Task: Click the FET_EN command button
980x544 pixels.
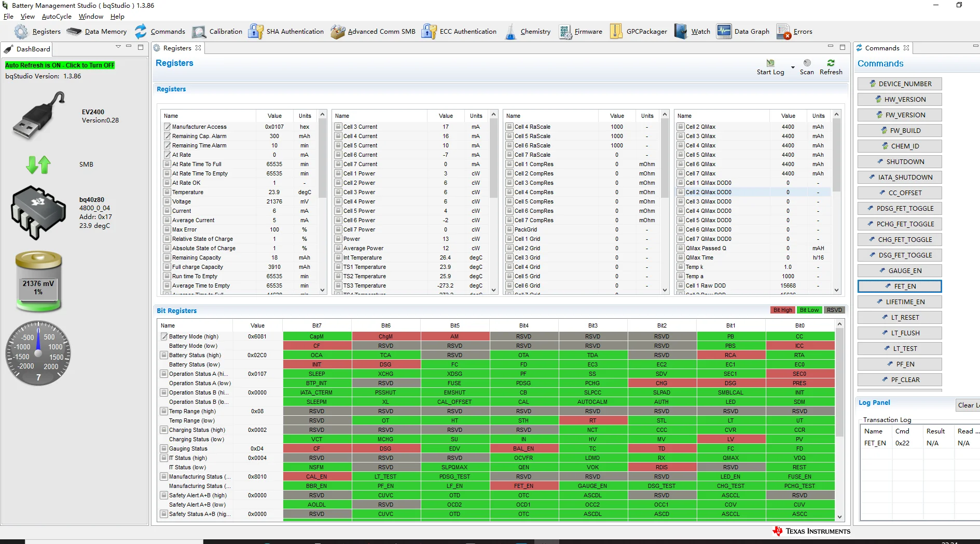Action: (x=900, y=287)
